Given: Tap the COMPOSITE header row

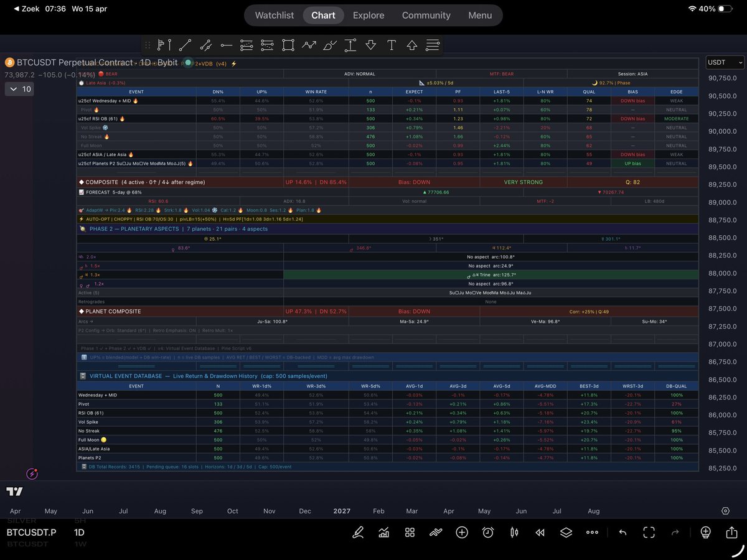Looking at the screenshot, I should pos(387,182).
